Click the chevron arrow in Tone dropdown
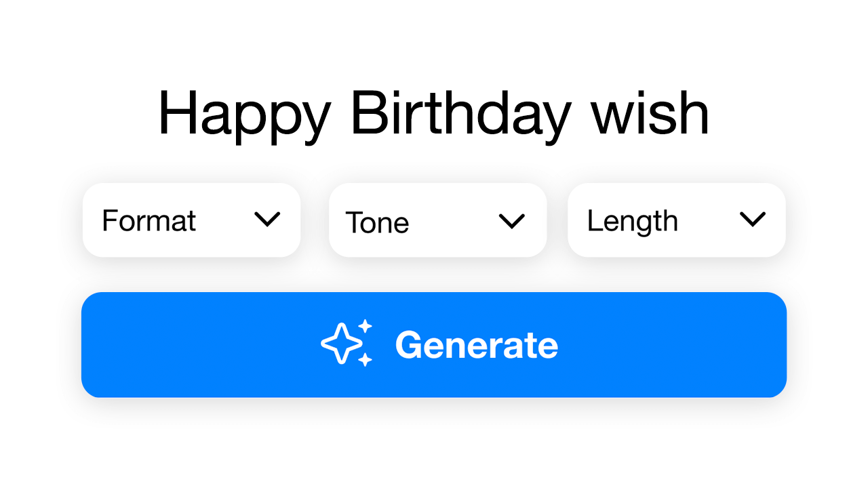 click(x=512, y=221)
